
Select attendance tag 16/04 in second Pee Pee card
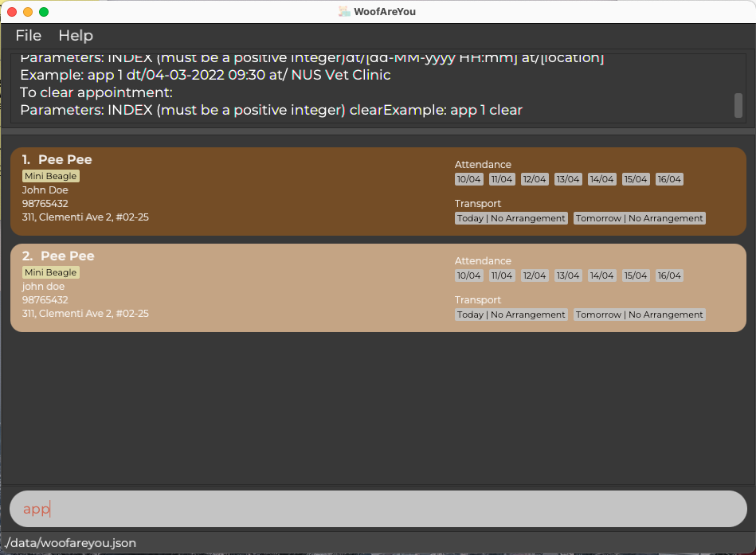[x=669, y=276]
